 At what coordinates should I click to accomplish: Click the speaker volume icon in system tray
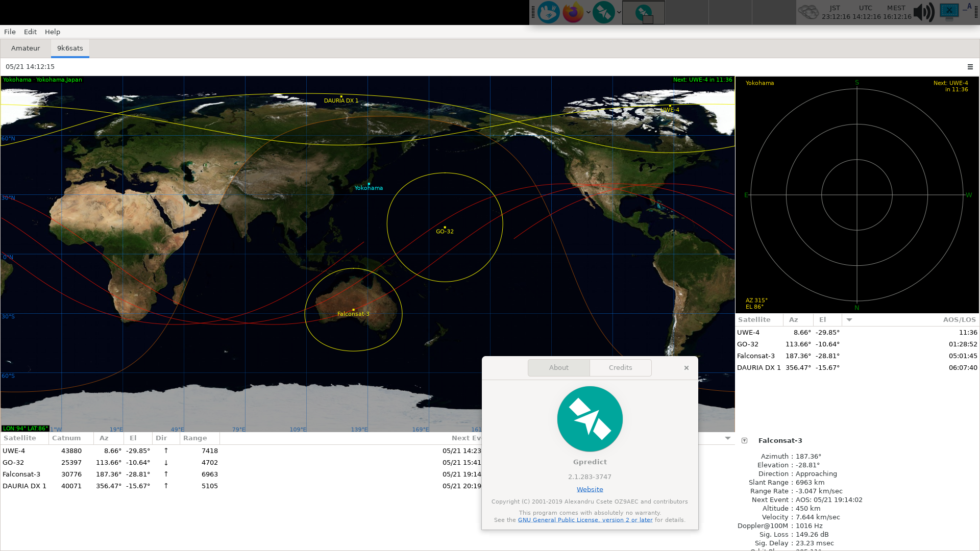click(924, 12)
